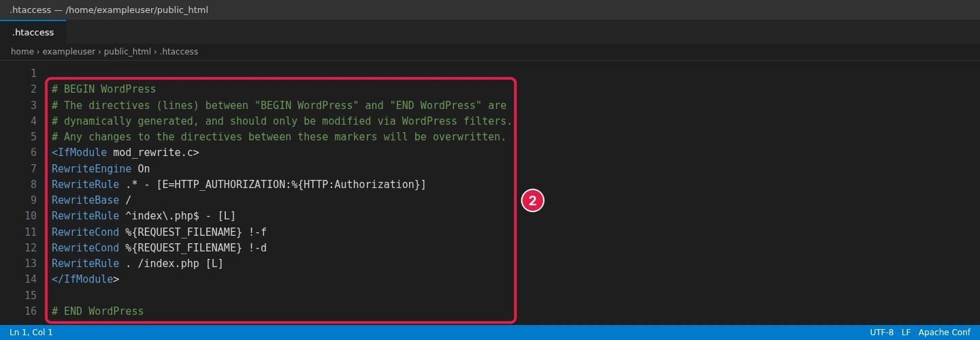This screenshot has height=340, width=980.
Task: Click the comment line starting '# The directives (lines)'
Action: coord(279,105)
